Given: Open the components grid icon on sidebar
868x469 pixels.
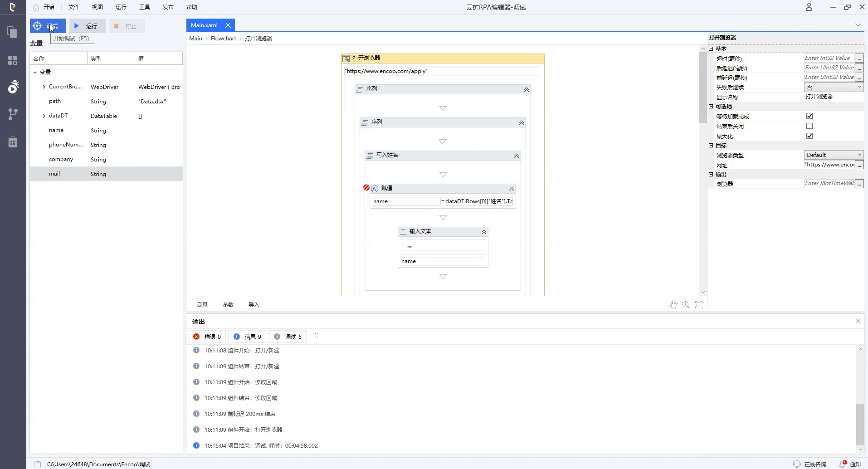Looking at the screenshot, I should coord(12,60).
